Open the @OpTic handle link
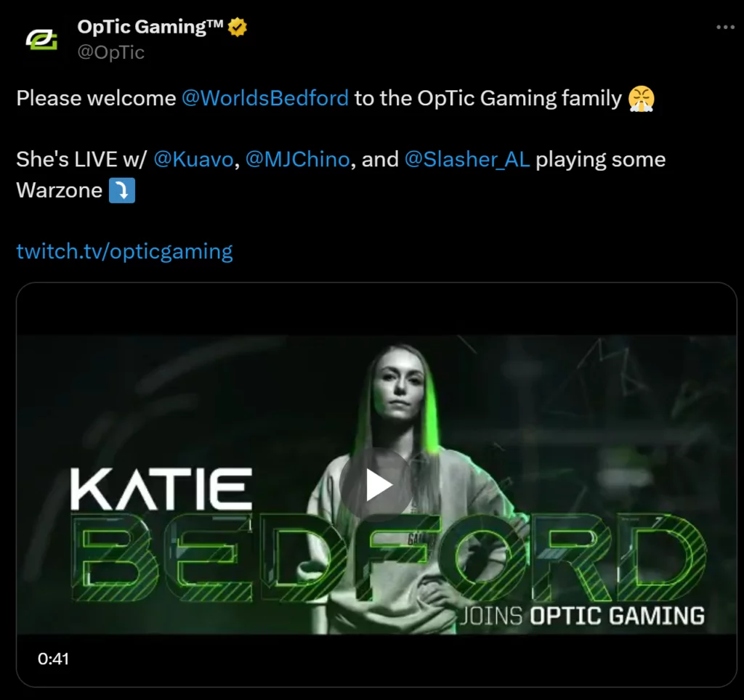Viewport: 744px width, 700px height. 110,52
